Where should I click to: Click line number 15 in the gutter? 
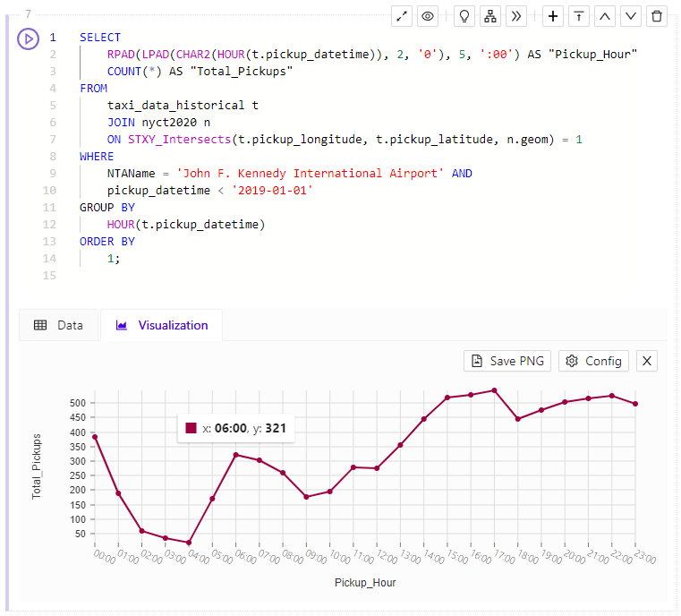[49, 276]
